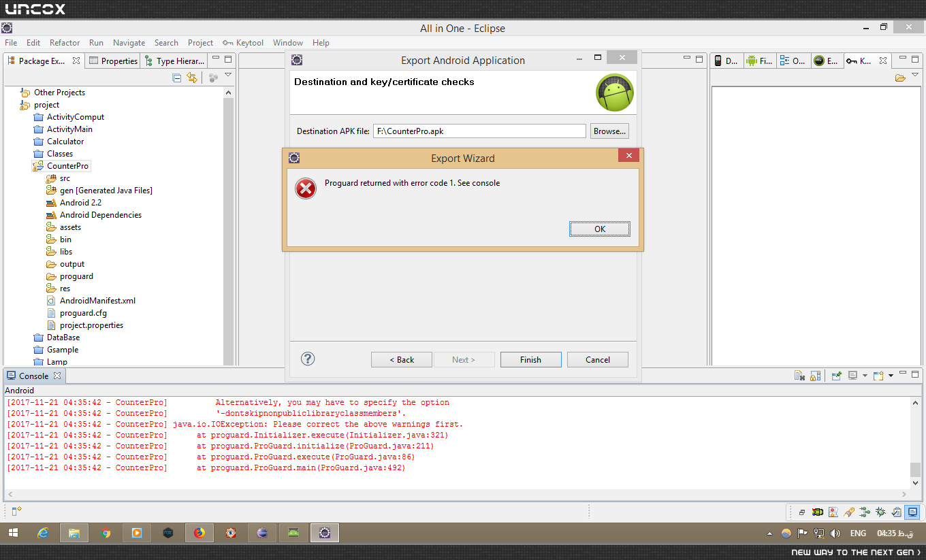
Task: Close the Package Explorer tab
Action: 76,61
